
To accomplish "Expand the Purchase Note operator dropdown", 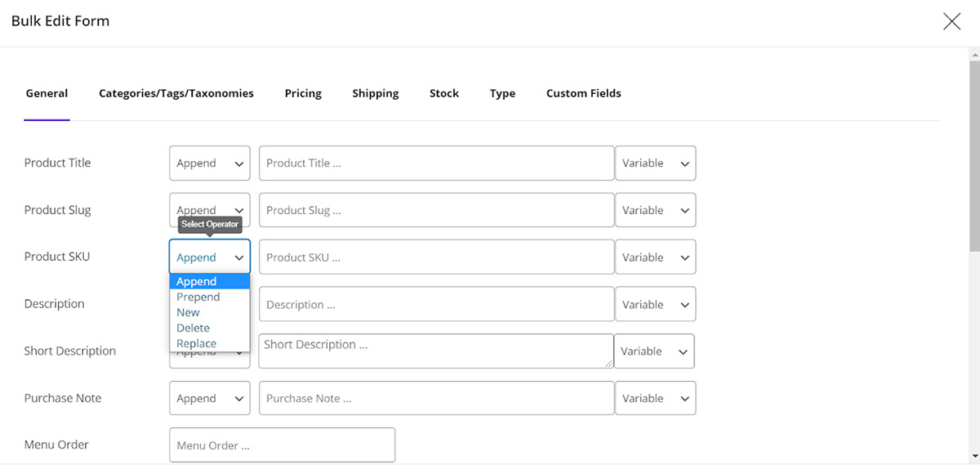I will pos(210,399).
